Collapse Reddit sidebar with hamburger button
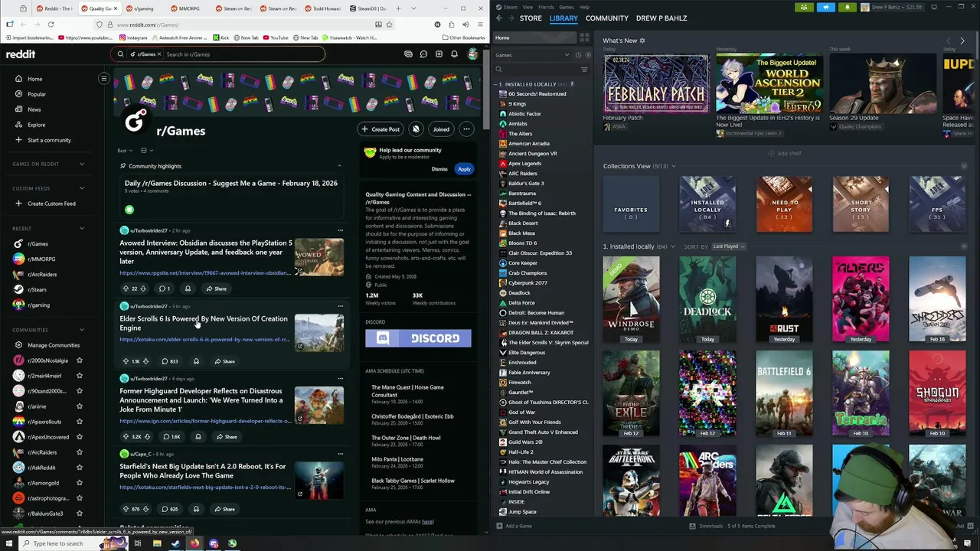This screenshot has width=980, height=551. point(104,78)
